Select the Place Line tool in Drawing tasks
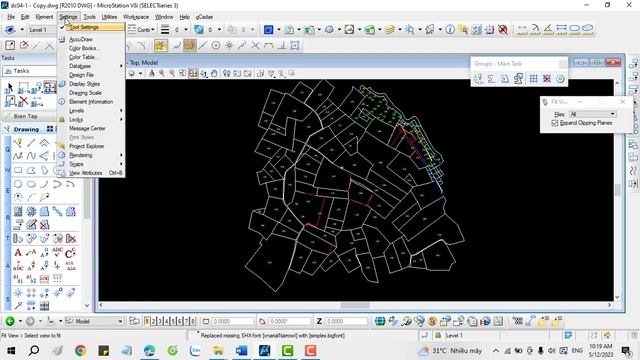 (x=31, y=143)
